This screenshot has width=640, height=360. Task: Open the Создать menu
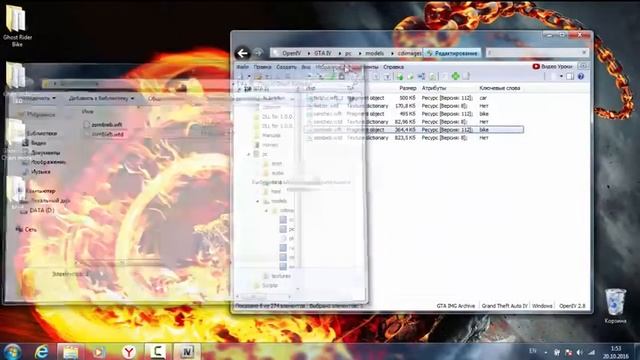[x=286, y=67]
